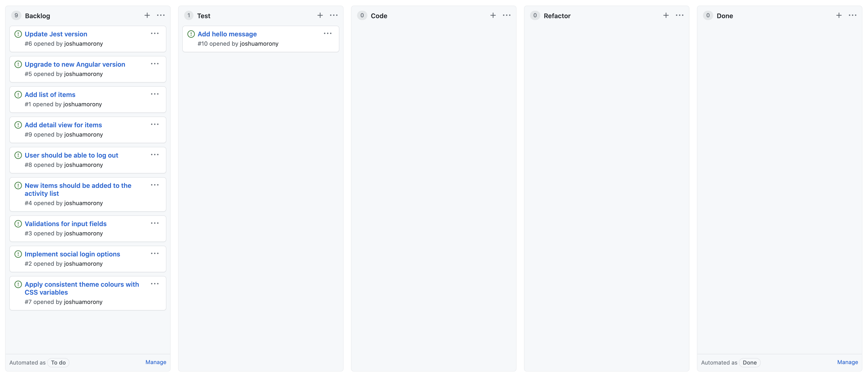Click the 'To do' automation badge

(58, 362)
